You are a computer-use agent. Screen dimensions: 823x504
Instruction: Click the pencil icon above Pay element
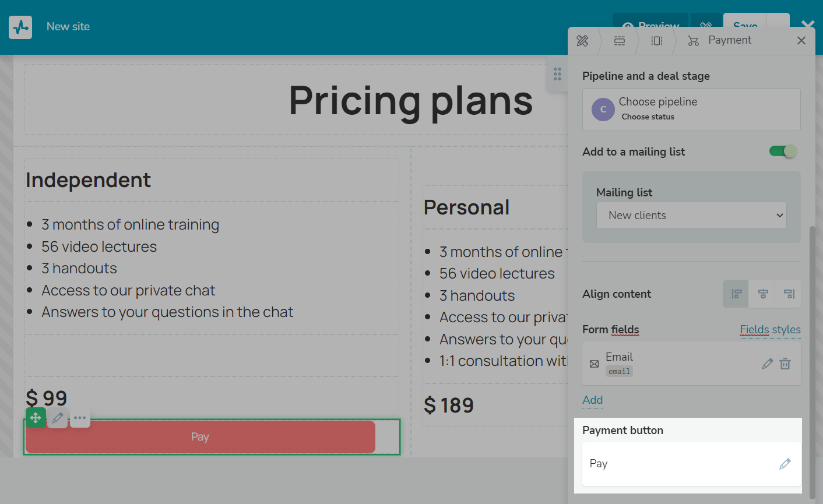click(x=58, y=418)
